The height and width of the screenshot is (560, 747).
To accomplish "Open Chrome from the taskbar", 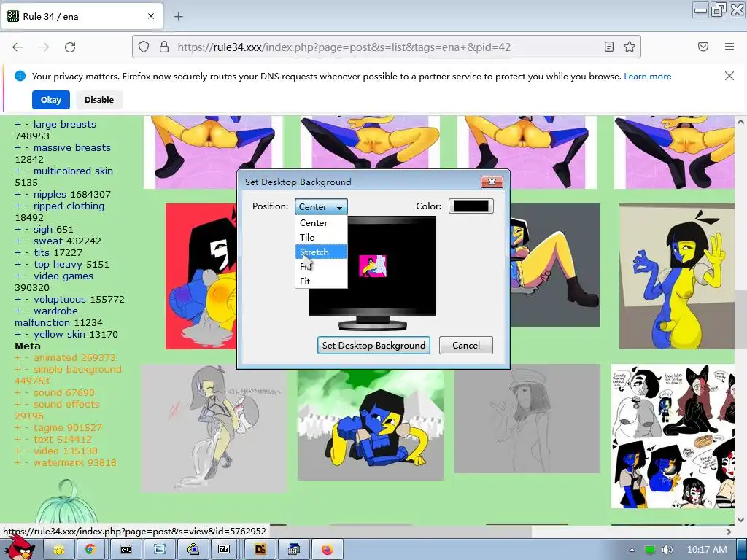I will click(90, 550).
